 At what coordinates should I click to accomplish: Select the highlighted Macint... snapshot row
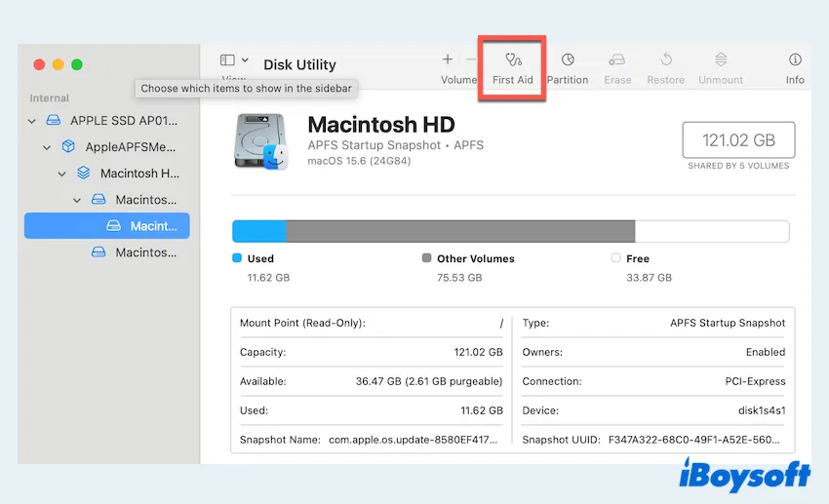(x=107, y=226)
